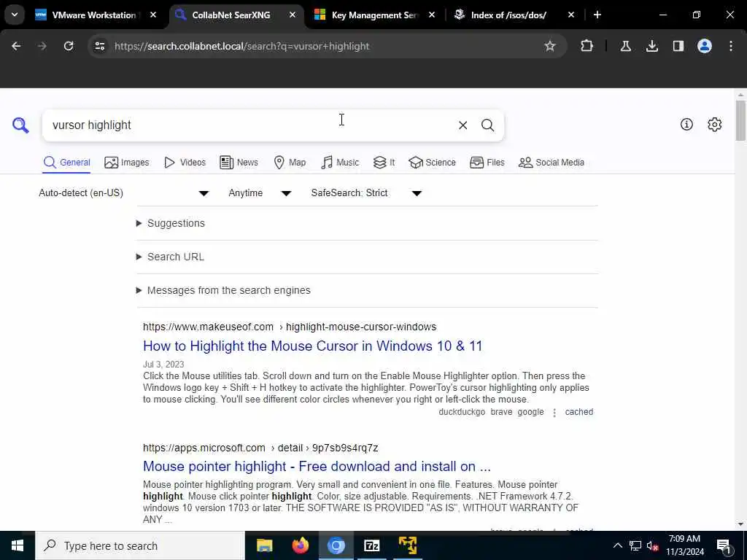
Task: Show browser downloads
Action: click(x=651, y=46)
